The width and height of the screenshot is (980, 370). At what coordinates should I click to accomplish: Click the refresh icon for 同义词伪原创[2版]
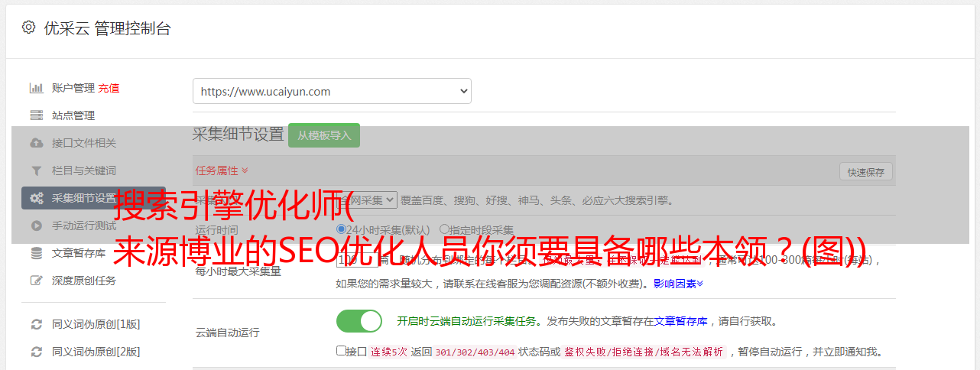[36, 352]
